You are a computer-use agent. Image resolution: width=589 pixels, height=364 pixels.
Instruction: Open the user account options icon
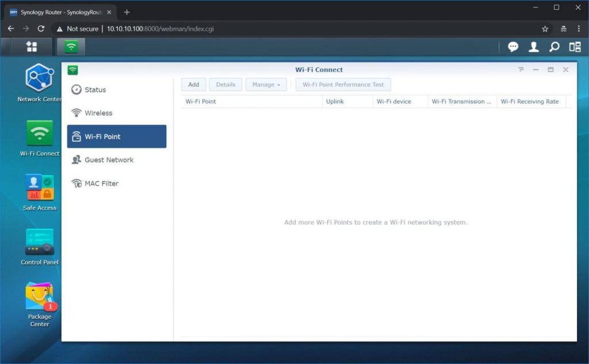[x=533, y=47]
